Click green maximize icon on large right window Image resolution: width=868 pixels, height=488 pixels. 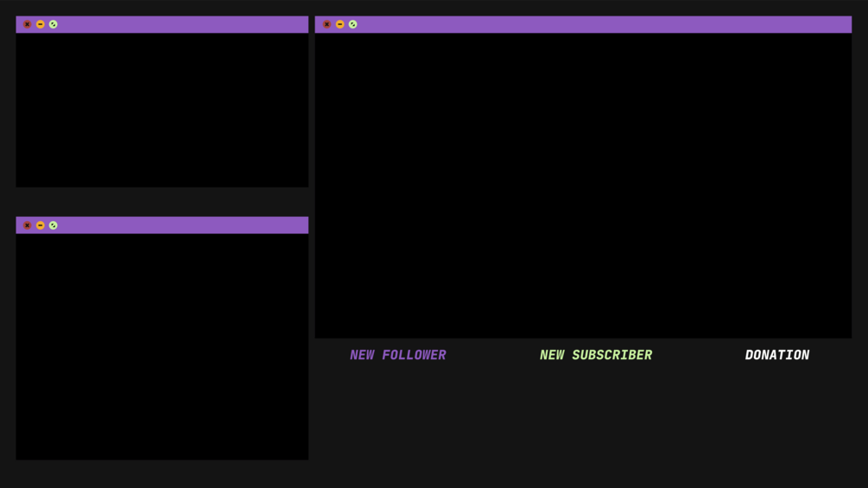pyautogui.click(x=352, y=24)
